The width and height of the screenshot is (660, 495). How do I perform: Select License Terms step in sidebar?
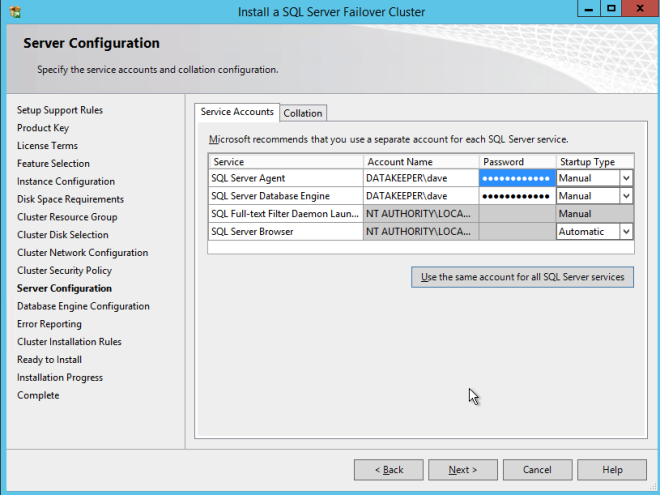click(x=47, y=146)
